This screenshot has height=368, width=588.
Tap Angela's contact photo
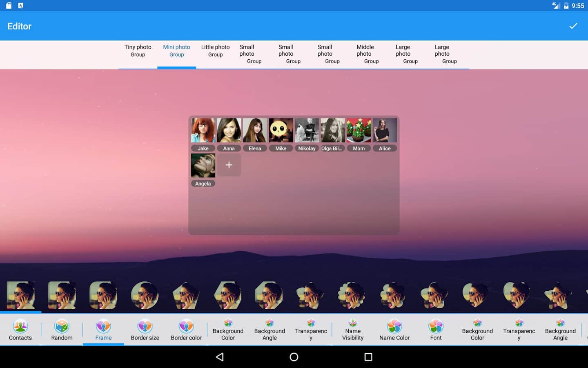[x=203, y=166]
